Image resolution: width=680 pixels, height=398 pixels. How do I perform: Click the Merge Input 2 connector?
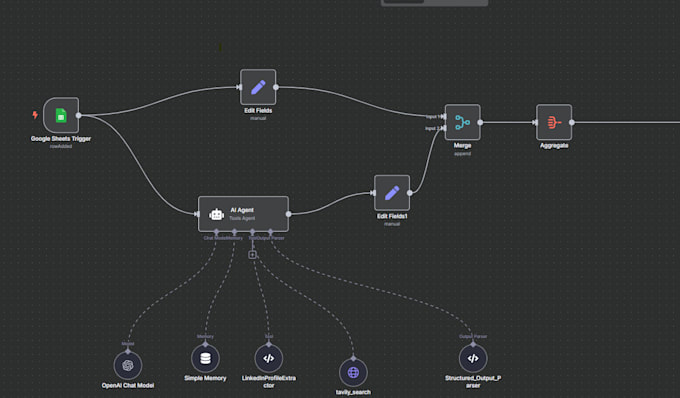click(x=443, y=128)
